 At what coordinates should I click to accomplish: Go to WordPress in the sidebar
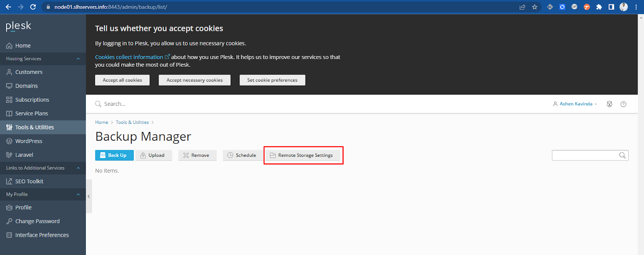pyautogui.click(x=29, y=141)
